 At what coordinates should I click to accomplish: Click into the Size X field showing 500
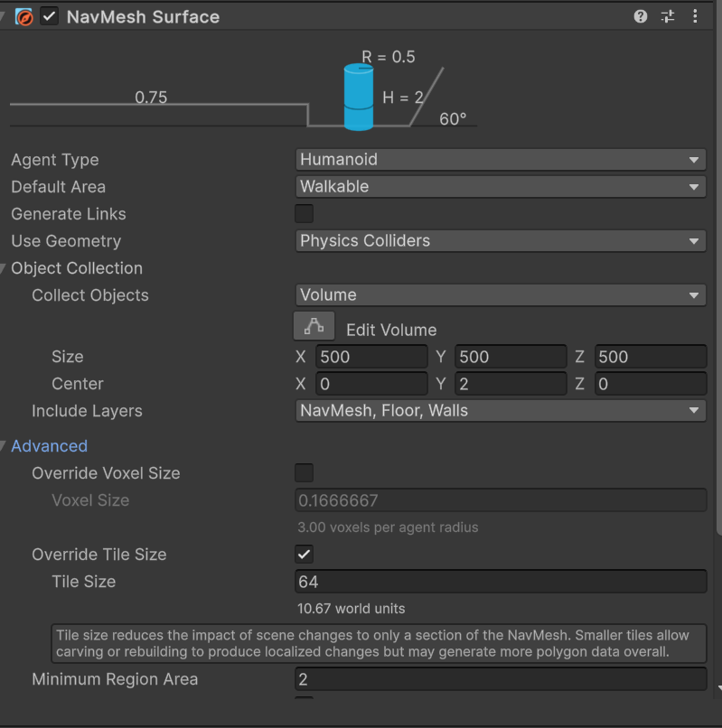(x=370, y=356)
